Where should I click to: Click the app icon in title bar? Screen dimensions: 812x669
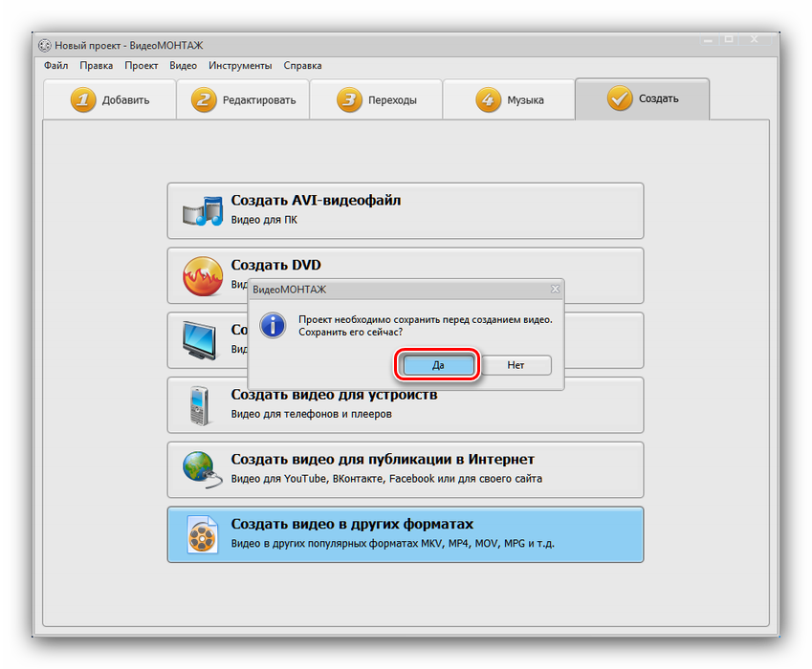[x=44, y=46]
